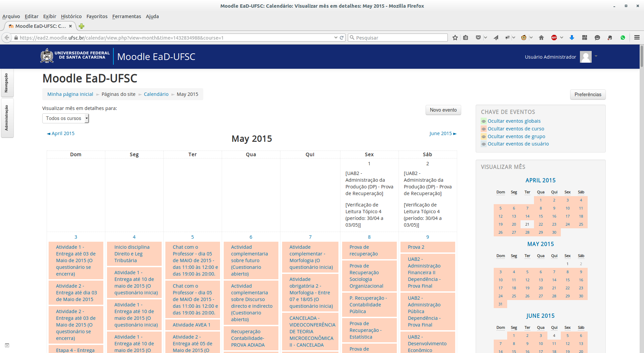Open the Firebug dropdown arrow
644x353 pixels.
pyautogui.click(x=514, y=38)
